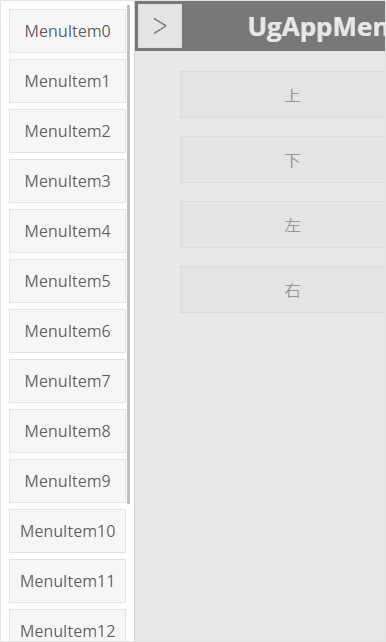Open MenuItem5 from the side panel
The image size is (386, 642).
point(68,281)
